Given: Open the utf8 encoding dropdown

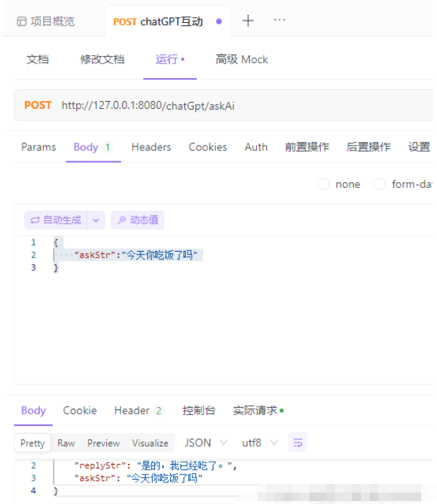Looking at the screenshot, I should pyautogui.click(x=260, y=443).
